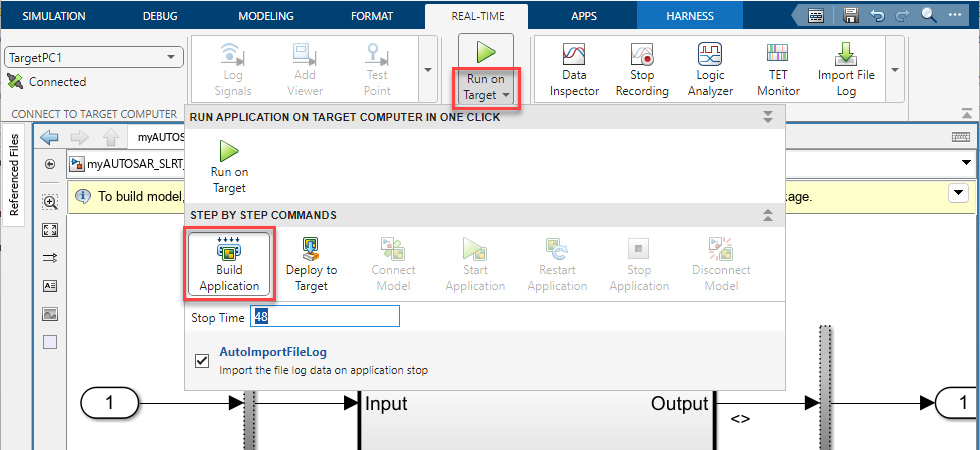980x450 pixels.
Task: Click the hide/show model browser circle icon
Action: click(50, 164)
